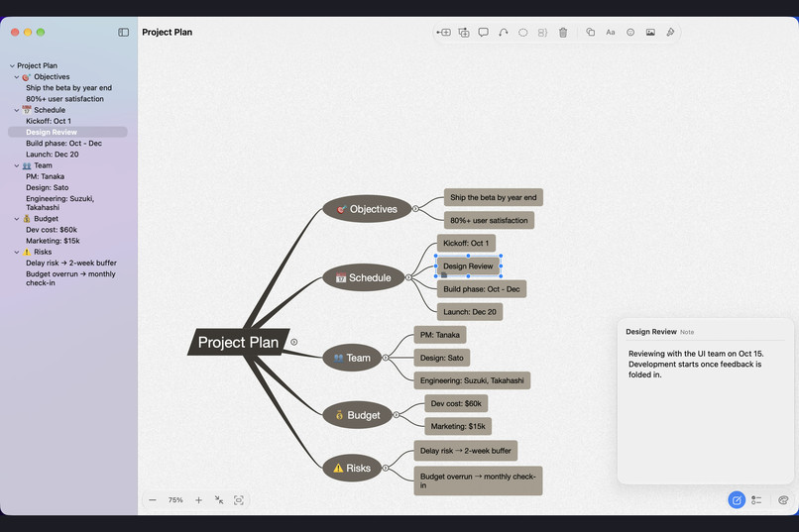The width and height of the screenshot is (799, 532).
Task: Collapse Risks group in sidebar outline
Action: coord(17,252)
